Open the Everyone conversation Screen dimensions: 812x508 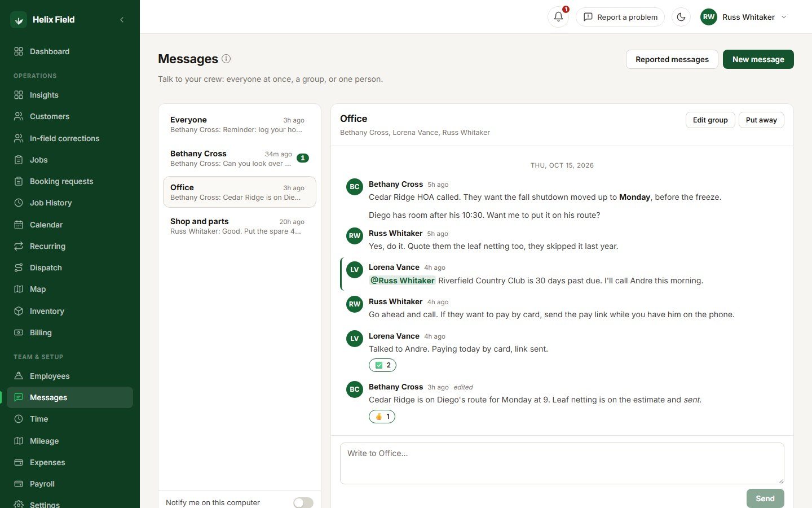[240, 124]
